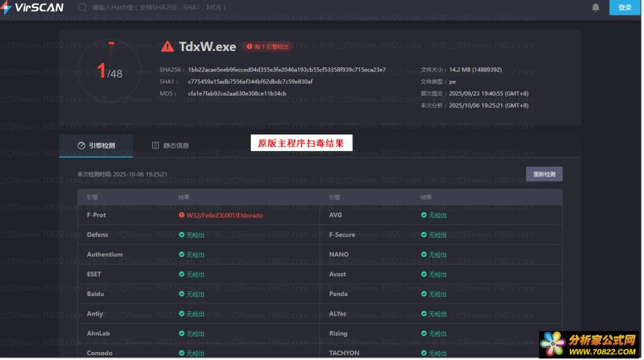Click the green check icon for ALYac
The width and height of the screenshot is (644, 360).
click(424, 313)
